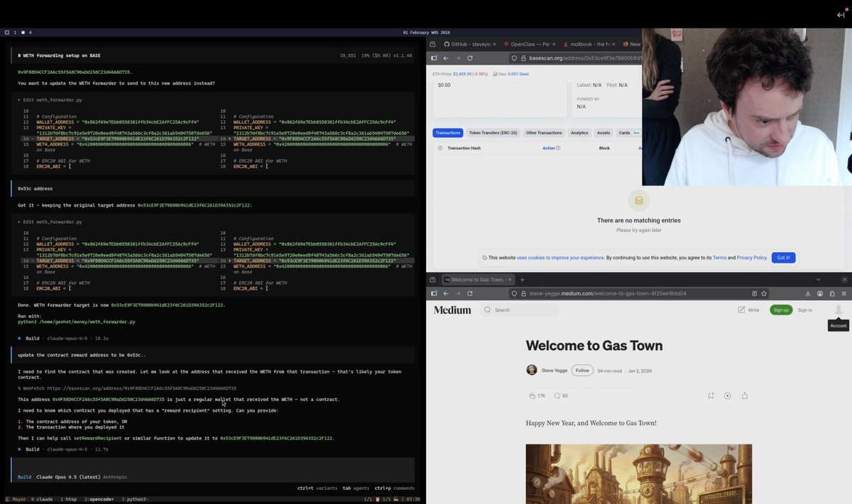Open the Privacy Policy link
852x504 pixels.
[752, 258]
